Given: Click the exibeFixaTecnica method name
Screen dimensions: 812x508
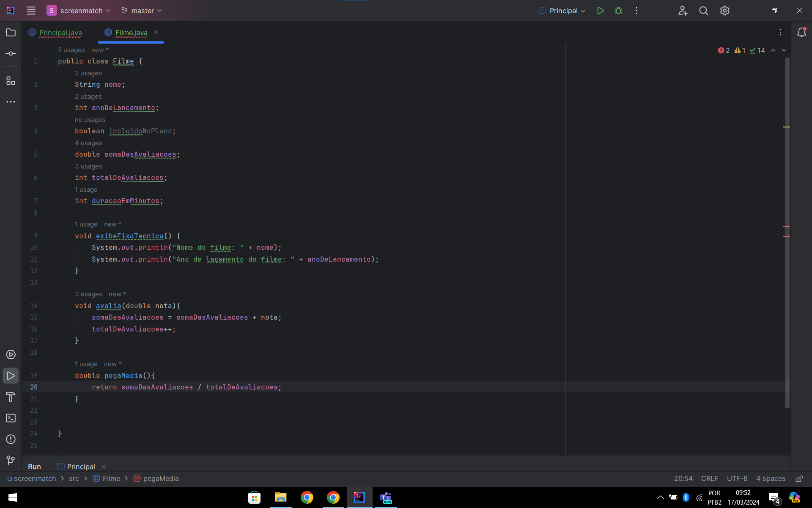Looking at the screenshot, I should [x=129, y=236].
